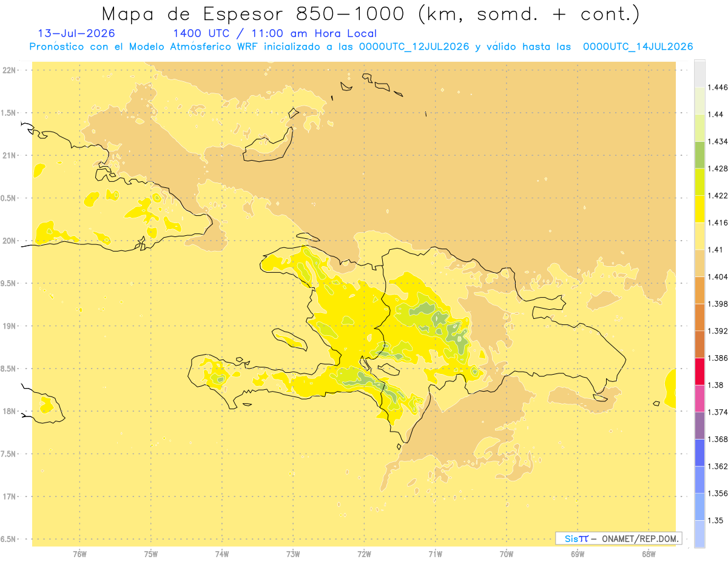This screenshot has height=562, width=728.
Task: Click the latitude label '22N'
Action: 9,70
